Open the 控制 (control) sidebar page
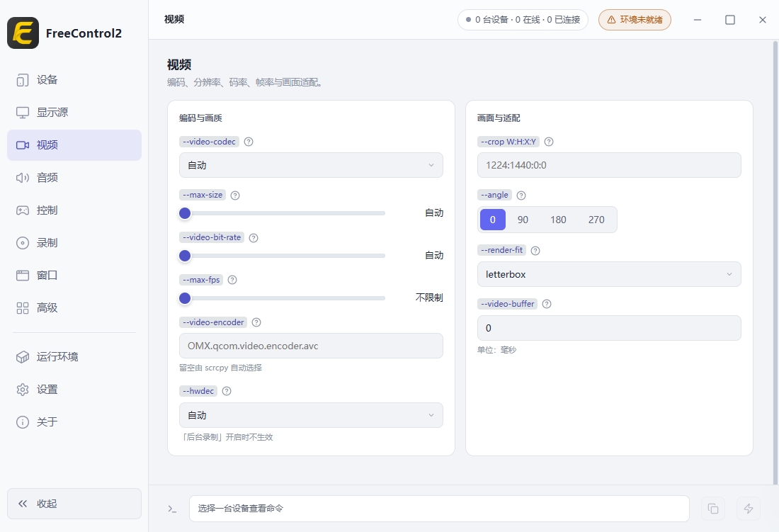779x532 pixels. 74,210
